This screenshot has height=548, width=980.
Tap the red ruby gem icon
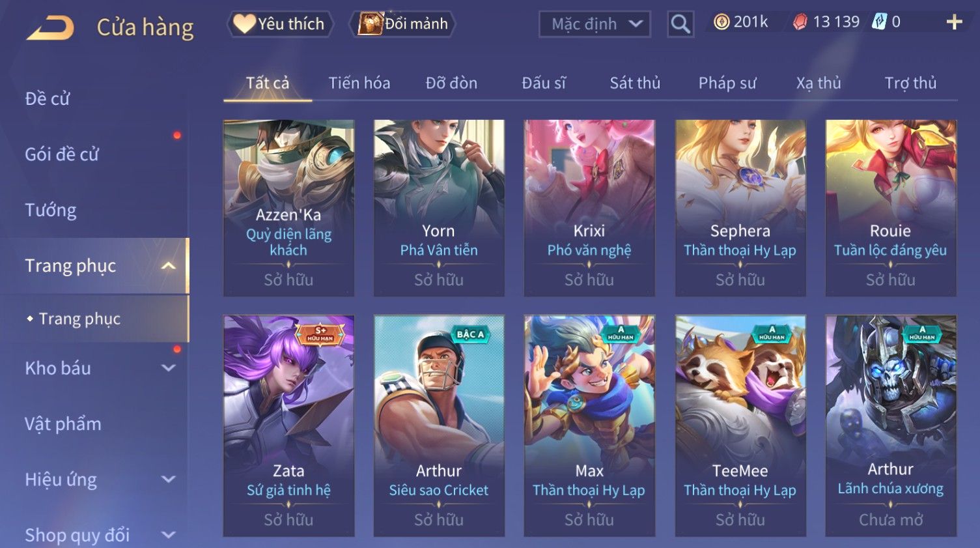(x=800, y=22)
